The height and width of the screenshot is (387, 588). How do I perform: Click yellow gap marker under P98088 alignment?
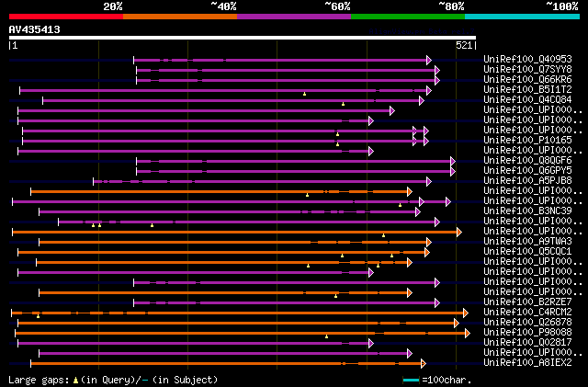[327, 336]
